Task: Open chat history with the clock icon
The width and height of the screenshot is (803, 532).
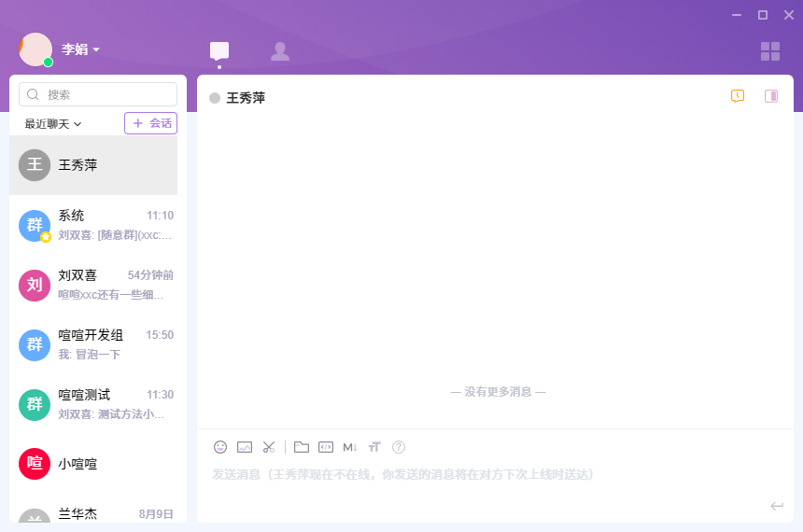Action: (738, 96)
